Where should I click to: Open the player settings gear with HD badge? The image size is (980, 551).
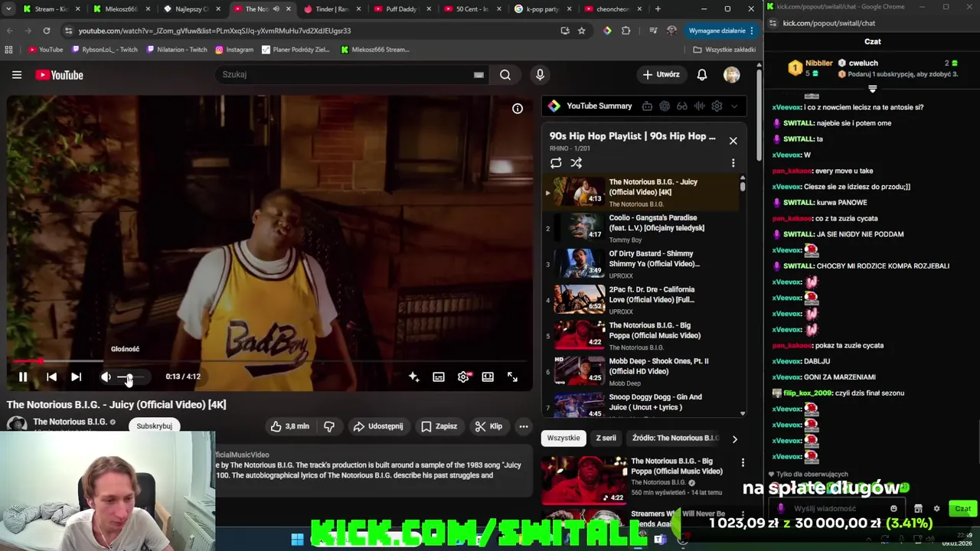pos(463,377)
